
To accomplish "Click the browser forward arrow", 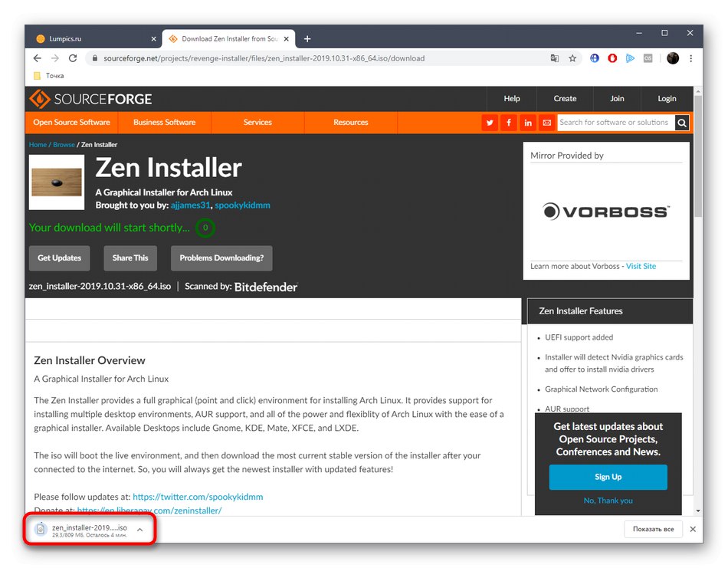I will (54, 58).
